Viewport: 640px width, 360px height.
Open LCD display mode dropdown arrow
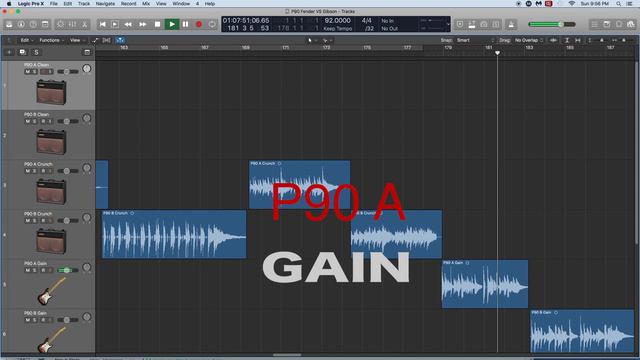point(448,24)
